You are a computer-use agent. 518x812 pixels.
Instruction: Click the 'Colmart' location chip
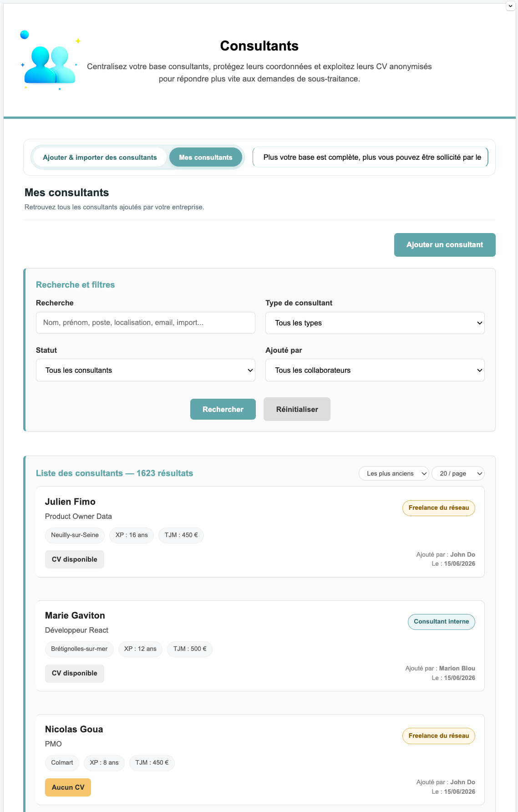tap(62, 762)
